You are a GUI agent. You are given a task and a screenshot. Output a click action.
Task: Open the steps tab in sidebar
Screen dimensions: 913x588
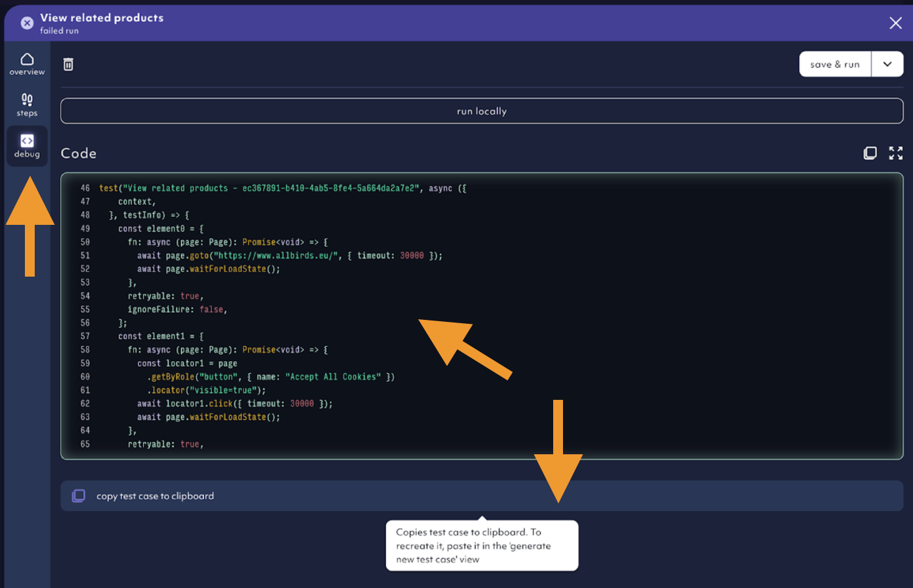pyautogui.click(x=27, y=105)
